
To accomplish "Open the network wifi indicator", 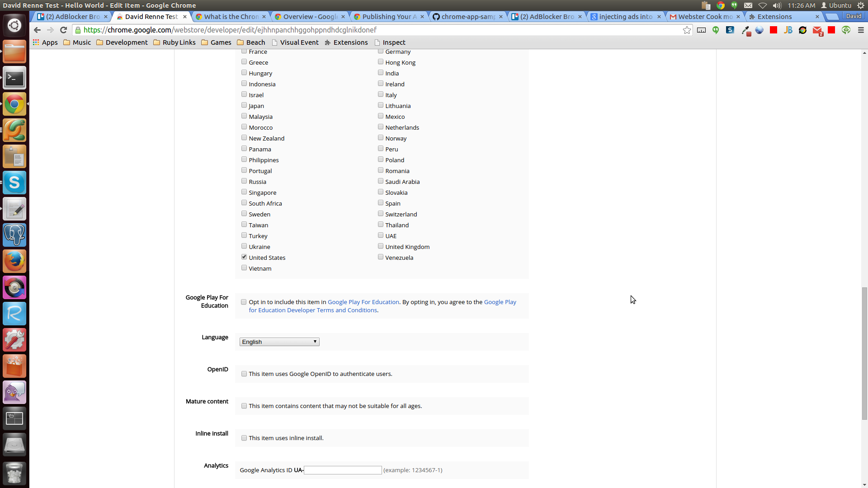I will click(763, 5).
